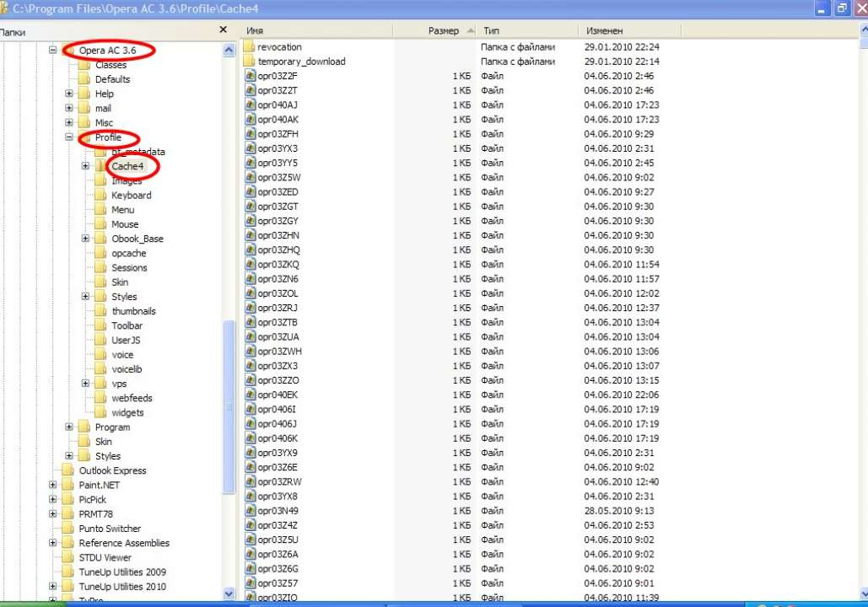Click the temporary_download folder icon
The height and width of the screenshot is (607, 868).
click(250, 62)
